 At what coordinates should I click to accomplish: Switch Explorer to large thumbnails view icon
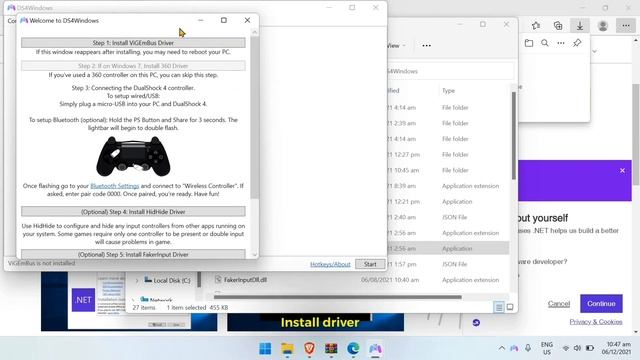point(510,307)
